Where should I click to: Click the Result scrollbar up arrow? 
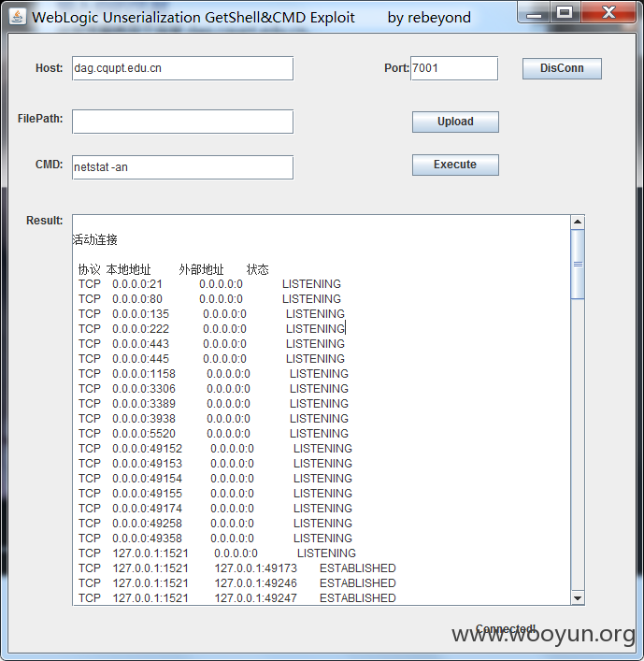tap(578, 222)
